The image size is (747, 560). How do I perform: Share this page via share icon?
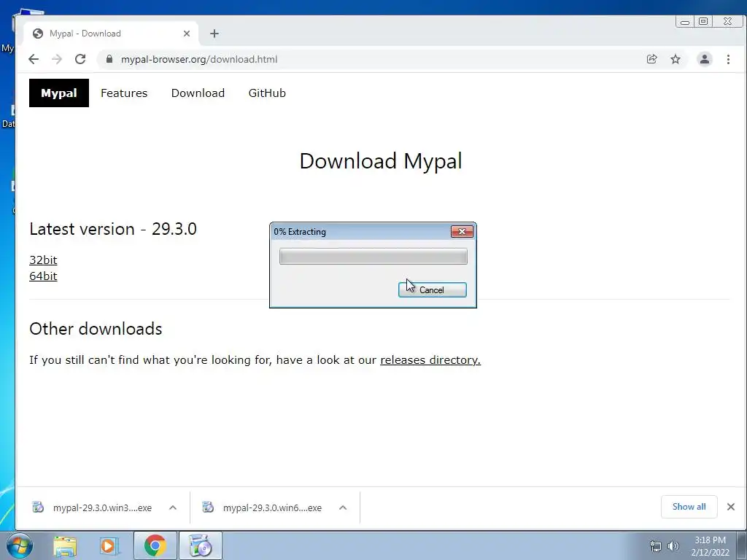[x=651, y=59]
